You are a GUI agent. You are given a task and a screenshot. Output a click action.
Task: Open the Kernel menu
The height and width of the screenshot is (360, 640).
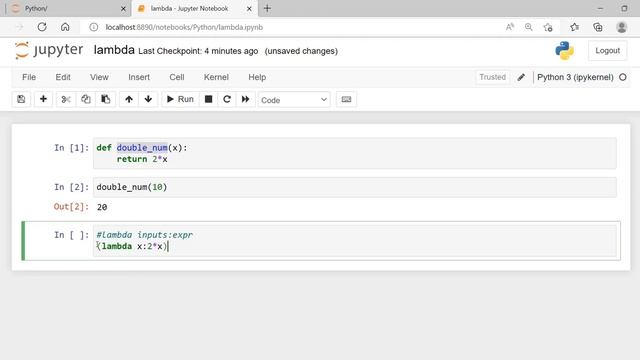click(x=216, y=77)
